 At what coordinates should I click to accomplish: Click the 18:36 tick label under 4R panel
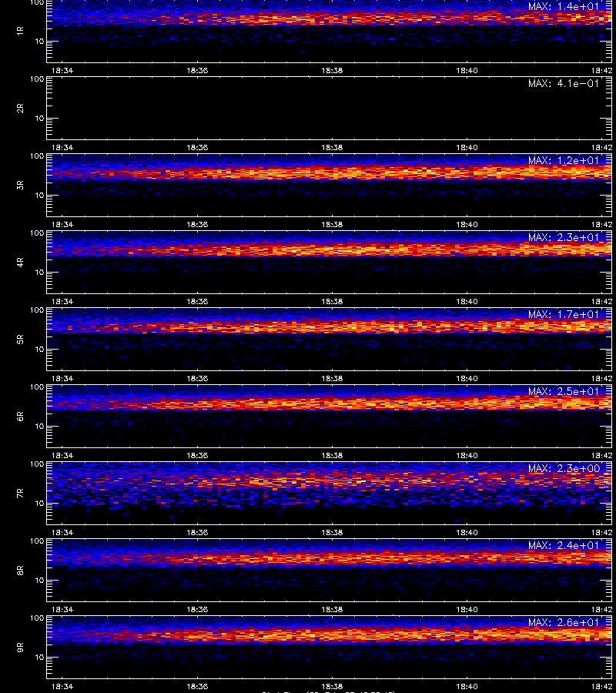coord(197,301)
